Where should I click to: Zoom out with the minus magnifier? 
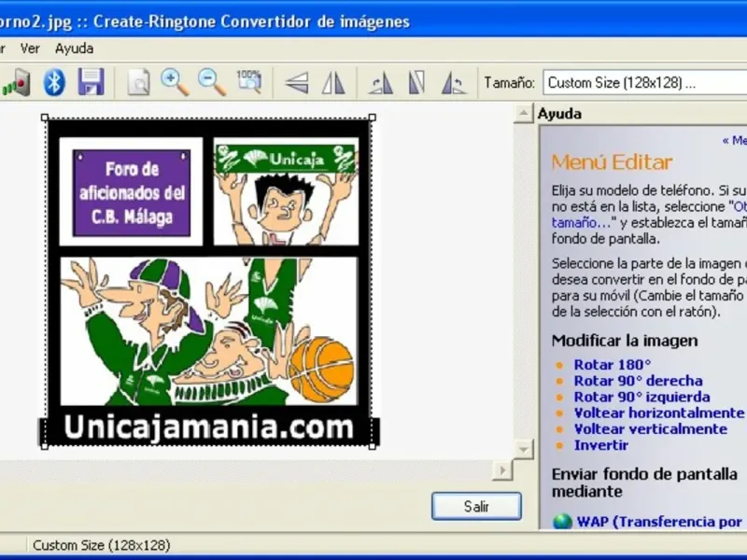[212, 82]
